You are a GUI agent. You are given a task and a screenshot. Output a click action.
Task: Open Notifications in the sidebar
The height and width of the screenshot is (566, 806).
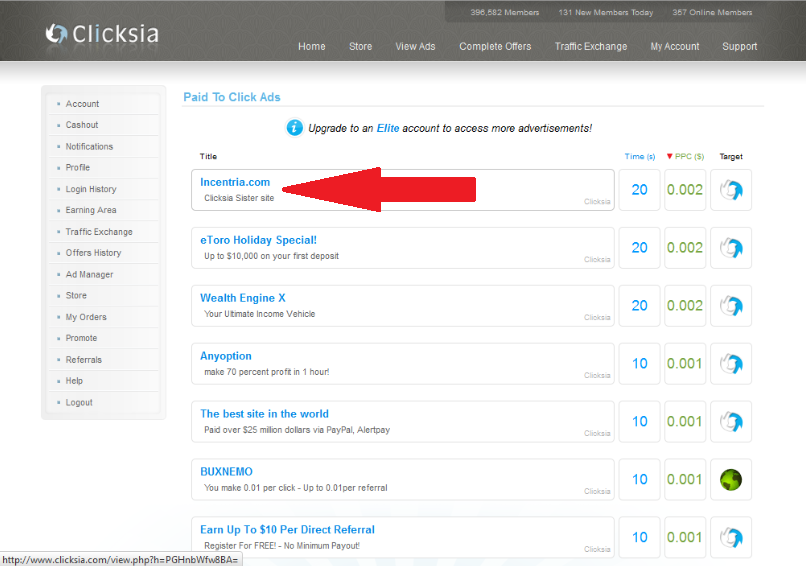click(x=89, y=147)
